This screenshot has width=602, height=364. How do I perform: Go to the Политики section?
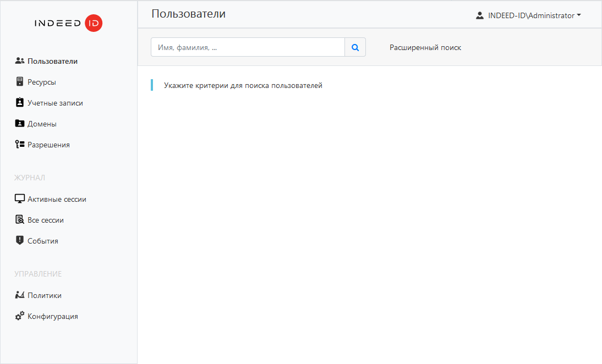(45, 295)
